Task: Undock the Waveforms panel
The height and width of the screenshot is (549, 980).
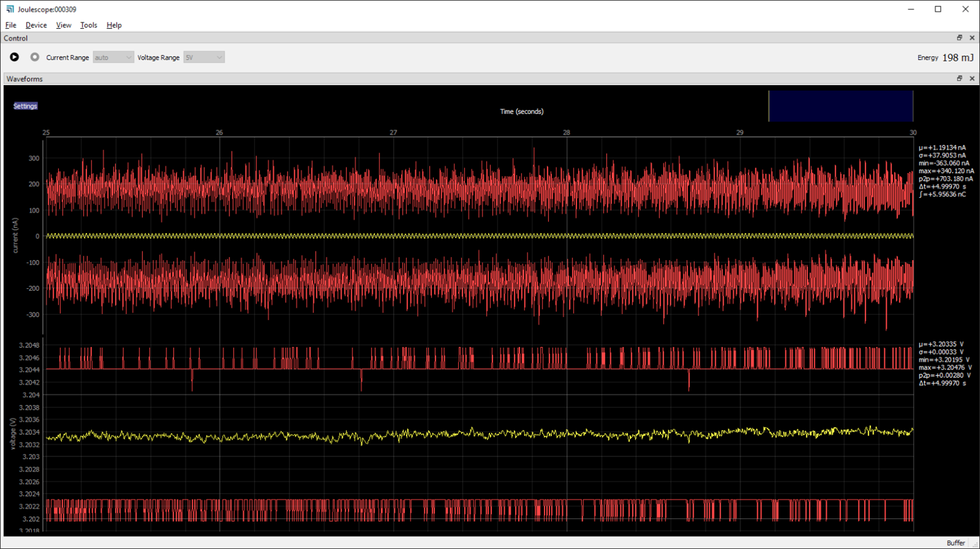Action: pyautogui.click(x=959, y=79)
